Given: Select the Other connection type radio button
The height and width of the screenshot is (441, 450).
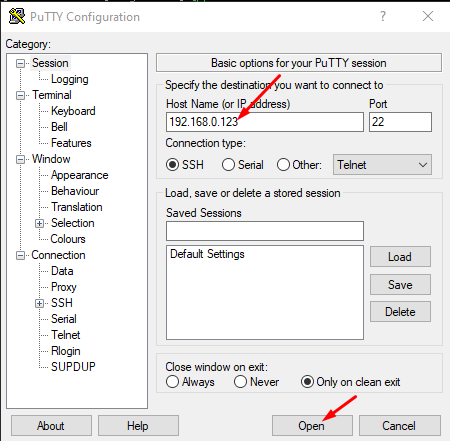Looking at the screenshot, I should pos(283,165).
